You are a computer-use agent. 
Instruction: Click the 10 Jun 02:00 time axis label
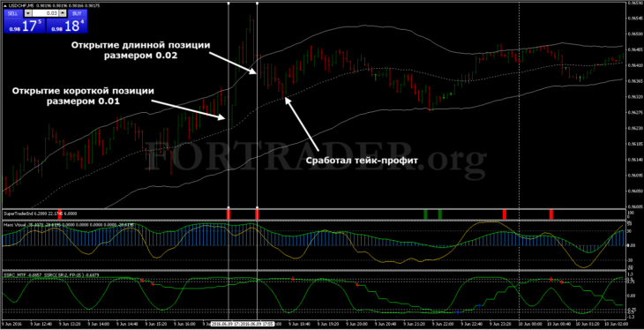(x=616, y=324)
